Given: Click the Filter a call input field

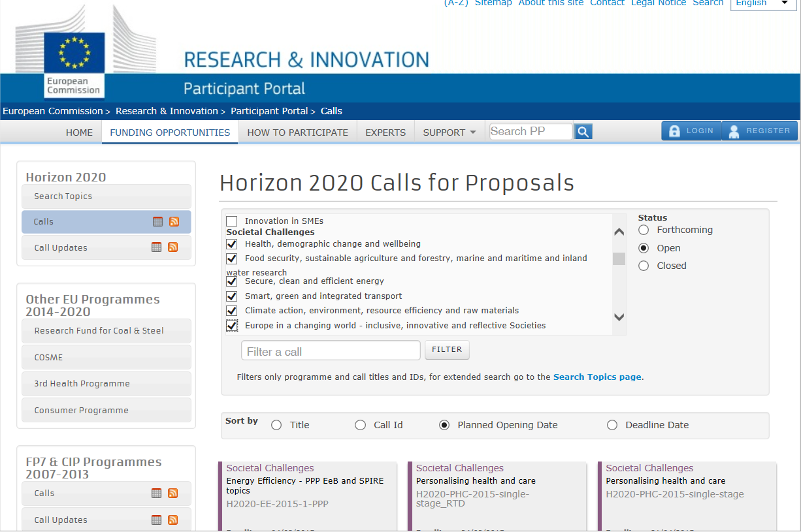Looking at the screenshot, I should 331,351.
